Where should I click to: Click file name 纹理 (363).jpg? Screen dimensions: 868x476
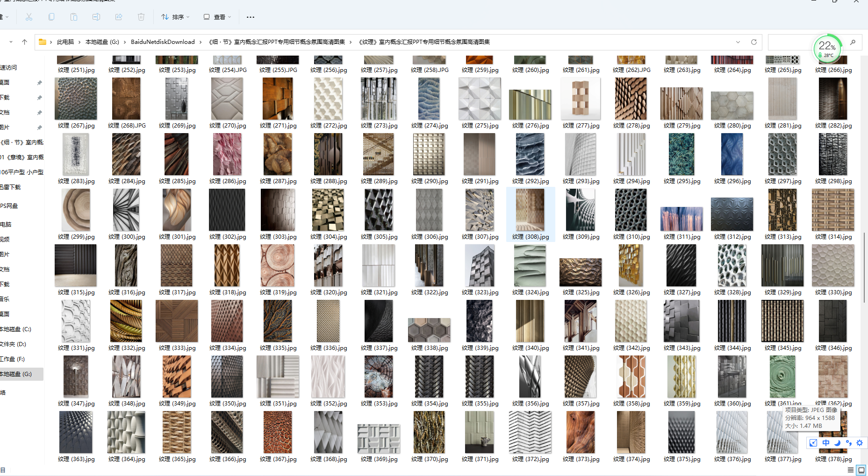(76, 459)
